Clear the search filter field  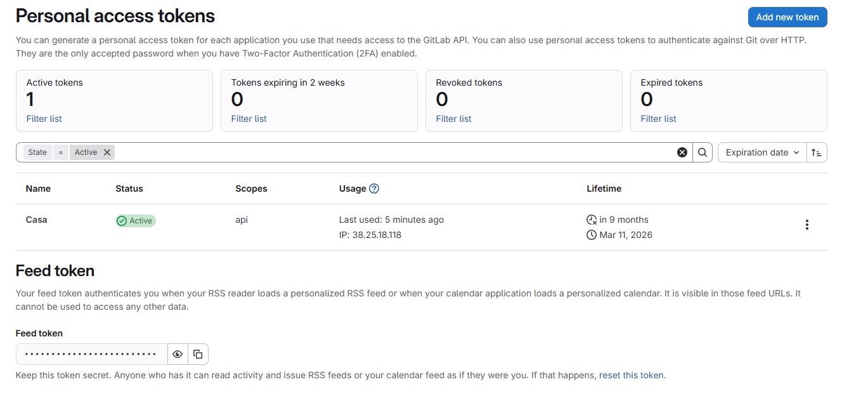pos(682,152)
